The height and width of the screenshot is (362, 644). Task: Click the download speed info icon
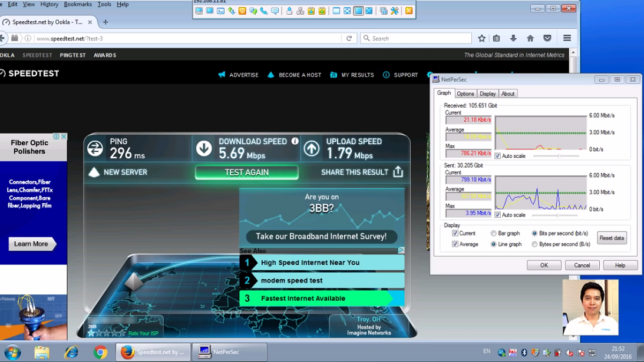point(295,141)
